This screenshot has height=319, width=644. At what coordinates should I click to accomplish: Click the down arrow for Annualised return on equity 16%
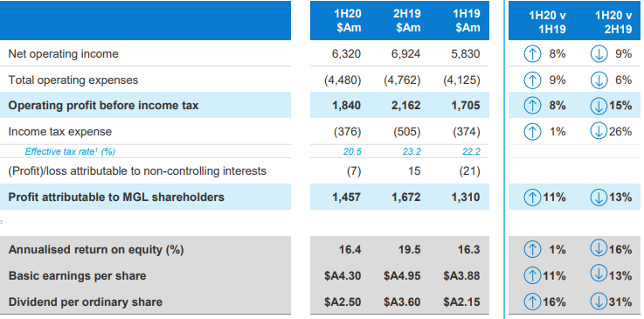[599, 248]
